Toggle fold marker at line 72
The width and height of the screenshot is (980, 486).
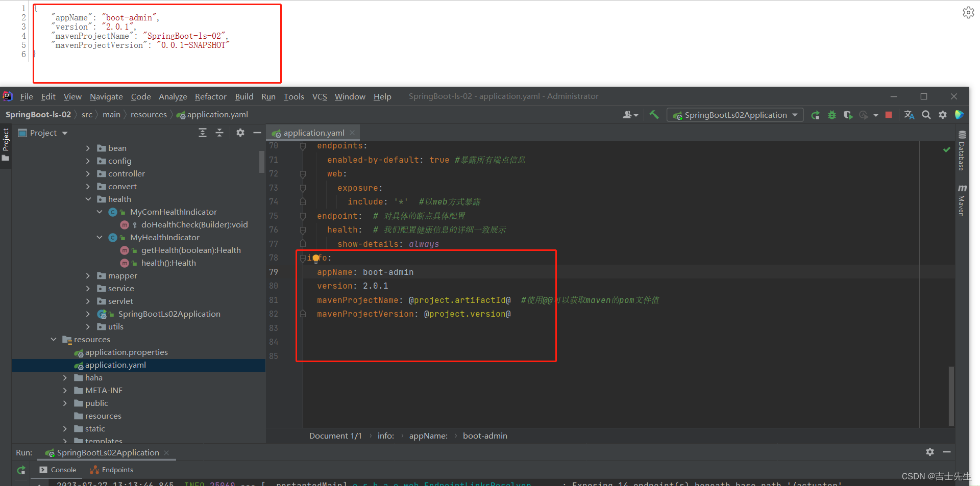point(303,174)
